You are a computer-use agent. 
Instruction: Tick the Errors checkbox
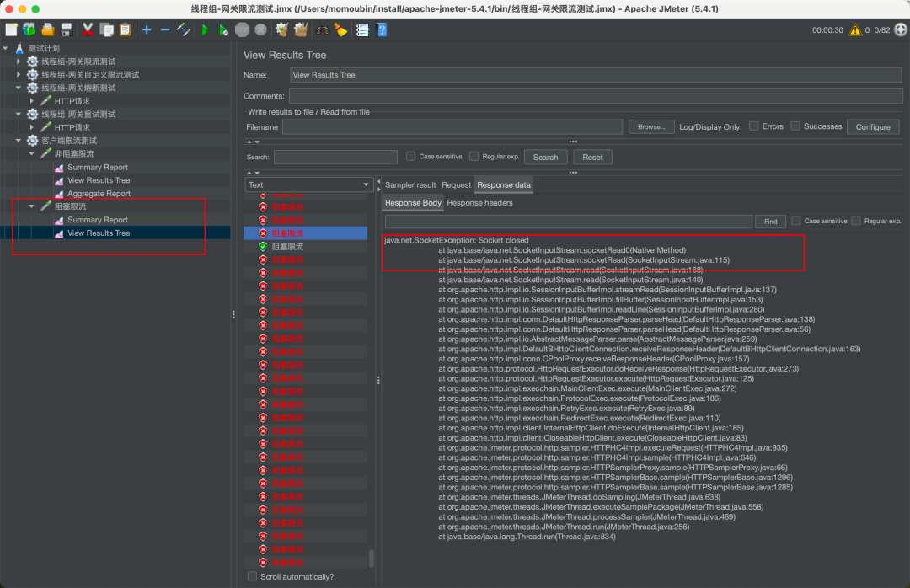coord(754,126)
